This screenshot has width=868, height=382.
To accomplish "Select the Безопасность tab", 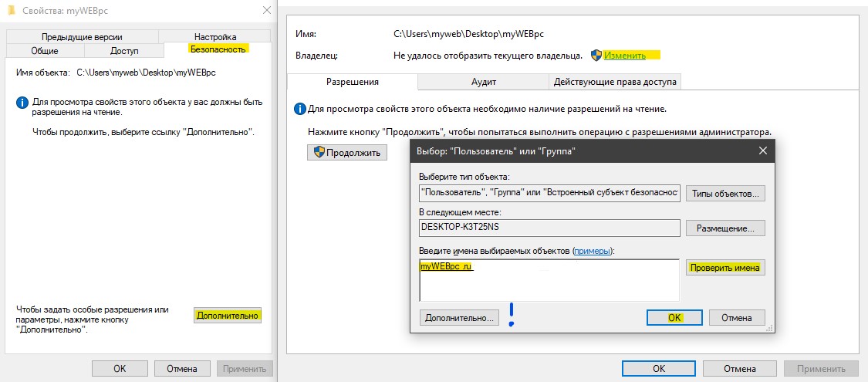I will pyautogui.click(x=218, y=49).
